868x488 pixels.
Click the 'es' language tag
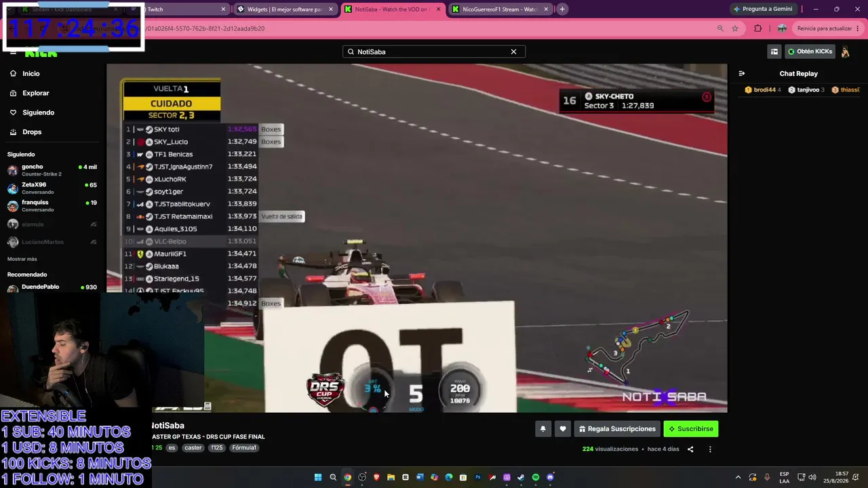pyautogui.click(x=172, y=447)
